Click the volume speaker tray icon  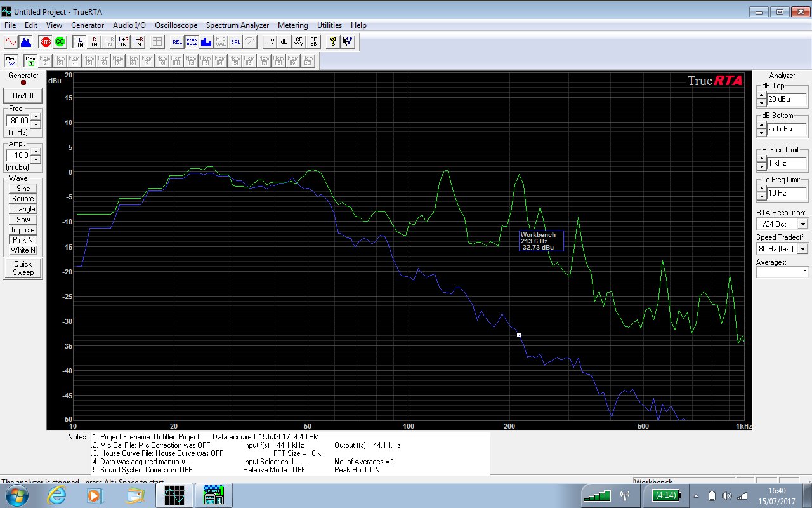point(726,495)
